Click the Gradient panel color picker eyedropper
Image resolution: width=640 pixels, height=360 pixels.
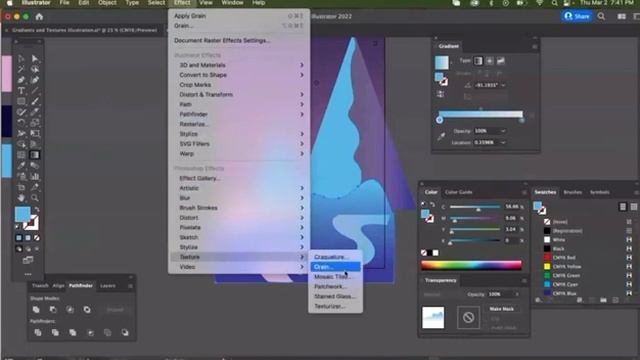(x=441, y=137)
